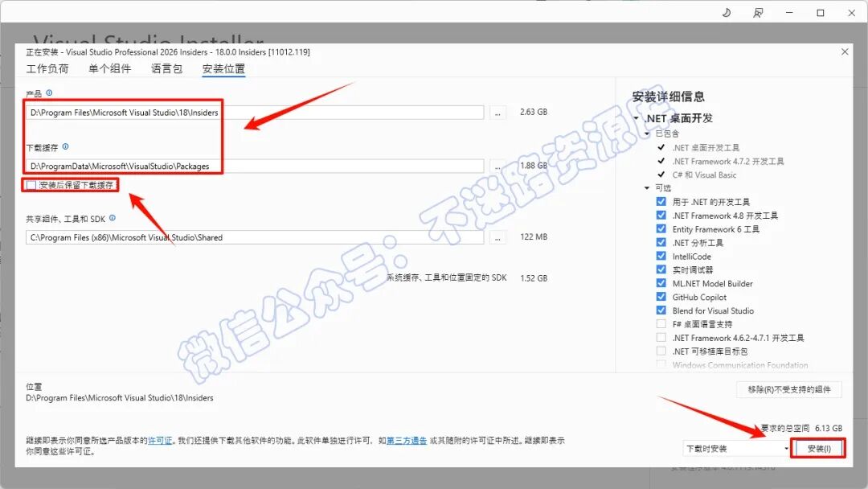868x489 pixels.
Task: Uncheck Entity Framework 6 工具
Action: point(661,228)
